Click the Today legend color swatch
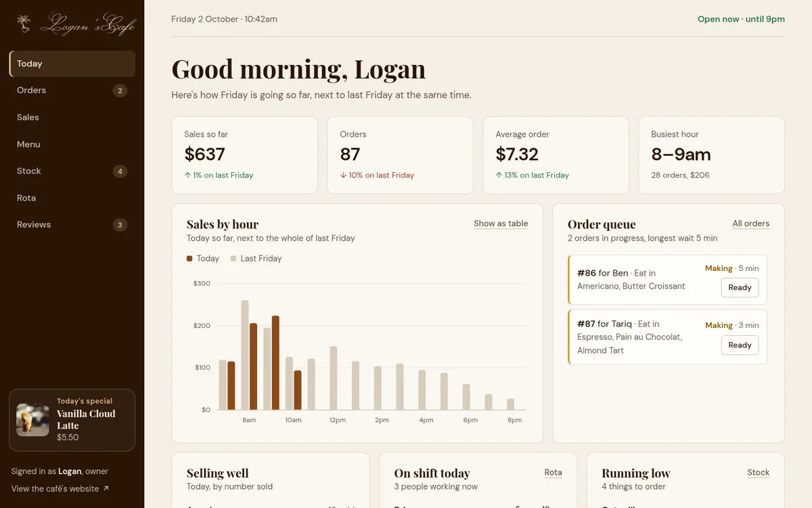The image size is (812, 508). (189, 258)
